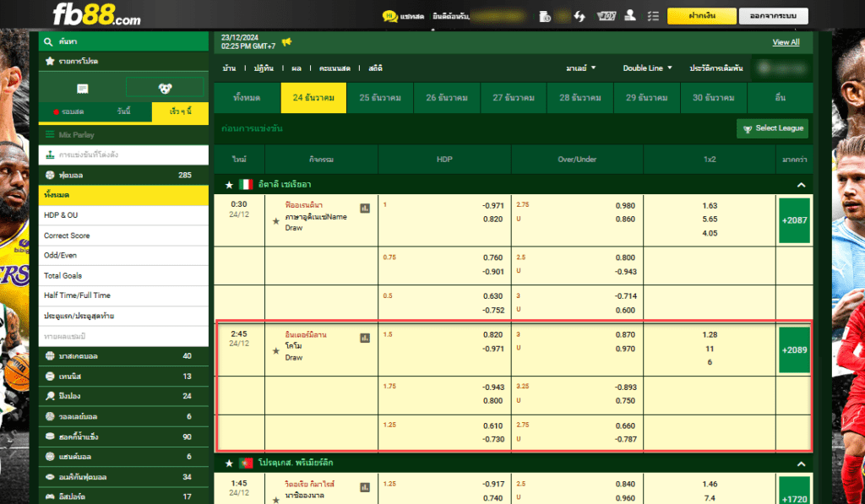Select the 1.28 odds for Inter Milan
Viewport: 865px width, 504px height.
click(710, 334)
